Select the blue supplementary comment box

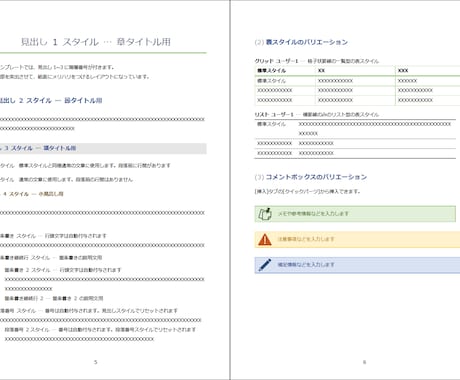tap(357, 265)
